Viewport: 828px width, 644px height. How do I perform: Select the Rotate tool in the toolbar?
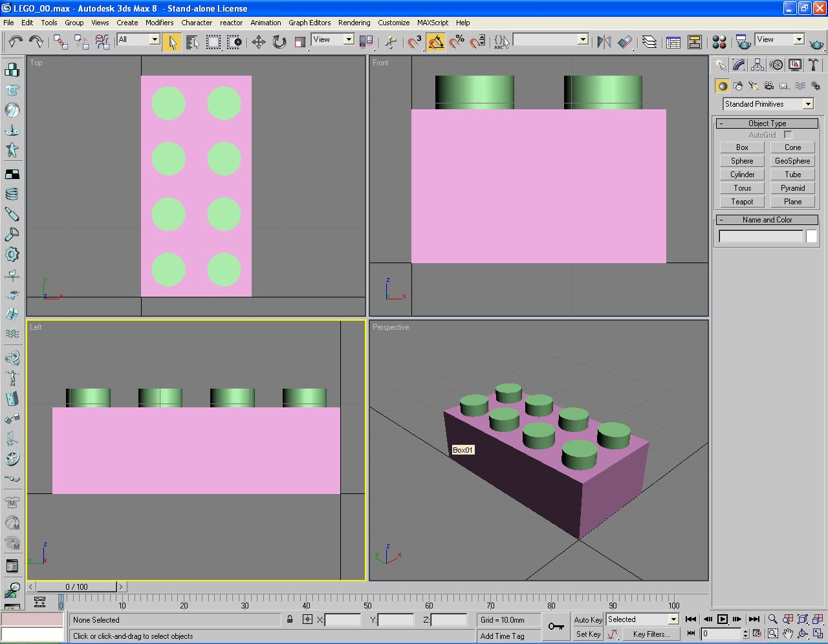point(279,43)
